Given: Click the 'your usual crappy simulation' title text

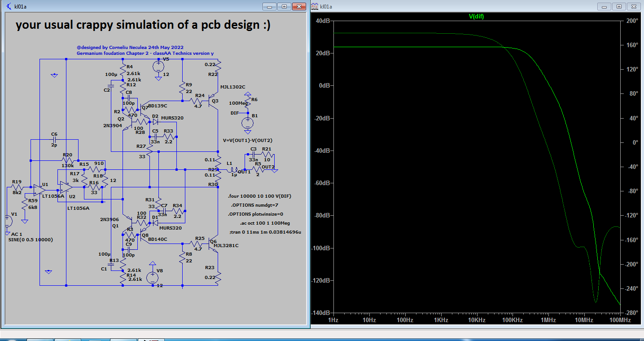Looking at the screenshot, I should 143,25.
